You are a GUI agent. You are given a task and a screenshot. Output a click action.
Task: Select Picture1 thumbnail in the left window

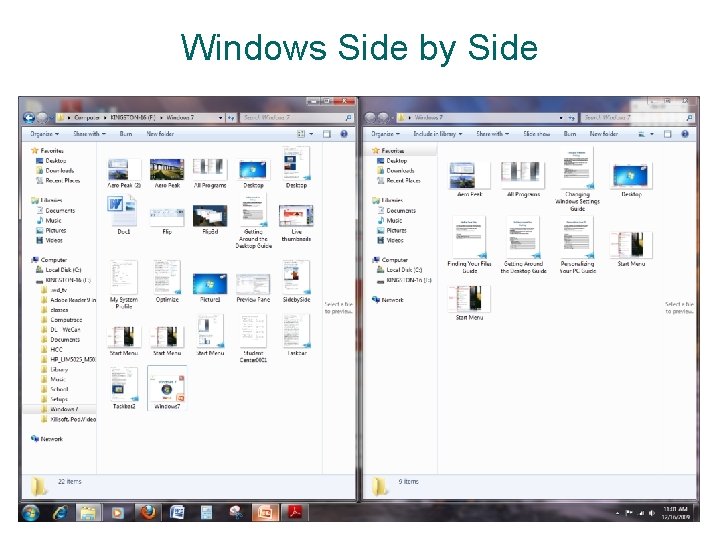(210, 287)
